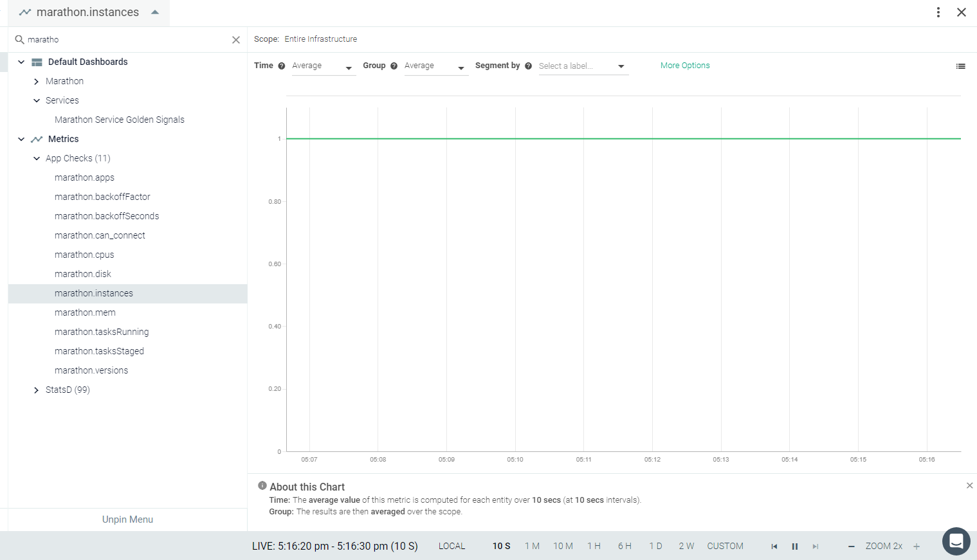The image size is (977, 560).
Task: Skip to the next time interval
Action: pyautogui.click(x=816, y=546)
